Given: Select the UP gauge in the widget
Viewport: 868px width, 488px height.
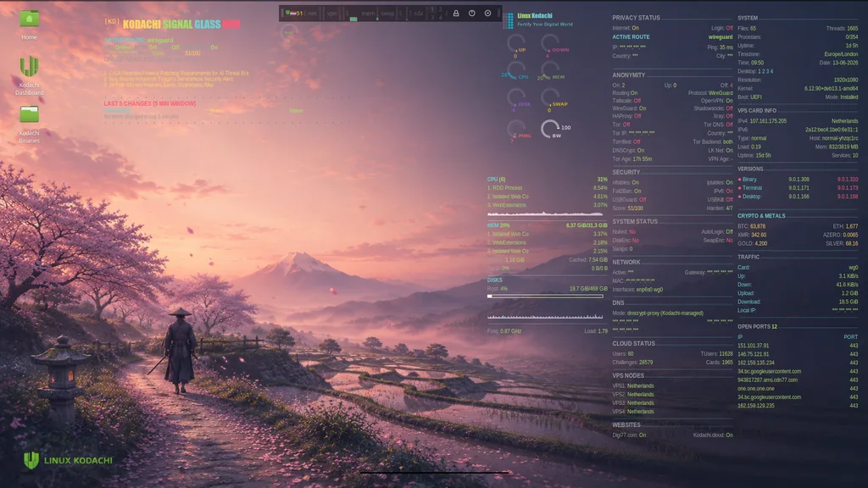Looking at the screenshot, I should tap(516, 44).
